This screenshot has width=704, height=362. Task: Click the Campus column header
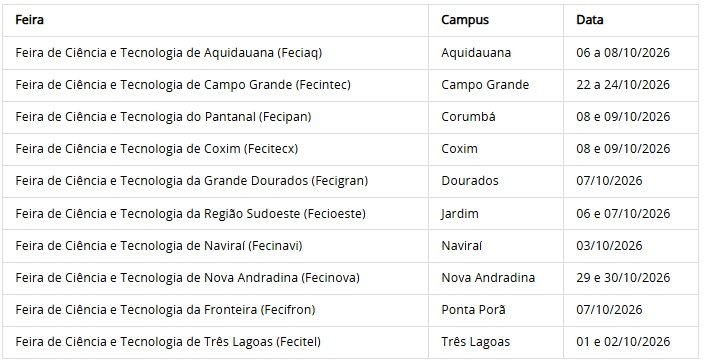(x=465, y=20)
